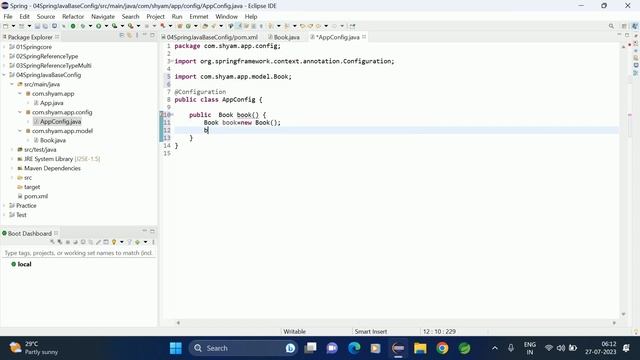
Task: Click the 12 : 10 : 229 cursor position
Action: [x=439, y=331]
